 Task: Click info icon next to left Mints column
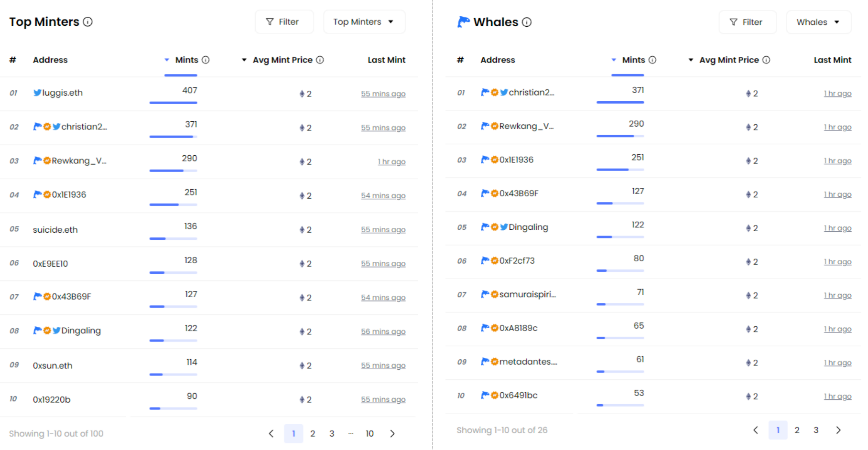click(x=206, y=60)
